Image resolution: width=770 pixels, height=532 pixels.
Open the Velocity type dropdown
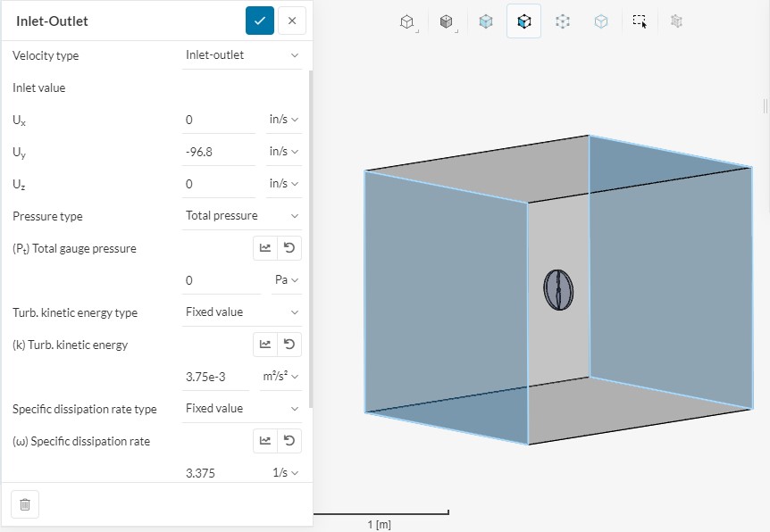(x=242, y=55)
